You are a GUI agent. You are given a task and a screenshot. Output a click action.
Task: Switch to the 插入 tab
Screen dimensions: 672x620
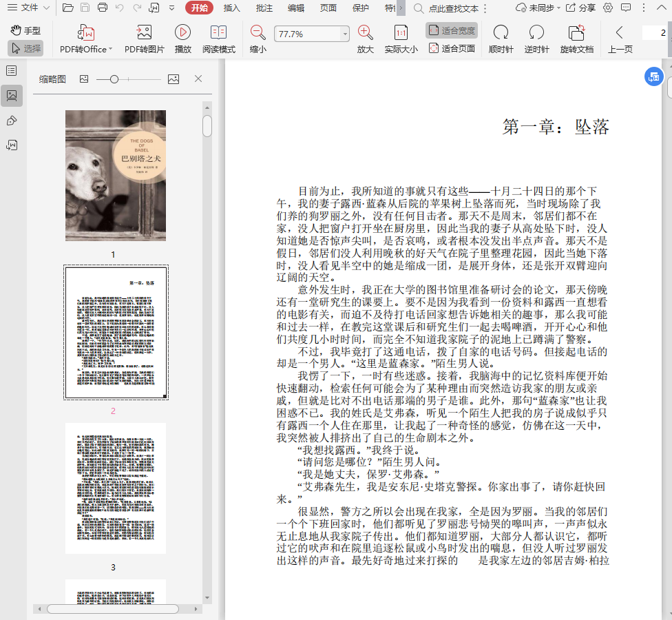pyautogui.click(x=231, y=8)
